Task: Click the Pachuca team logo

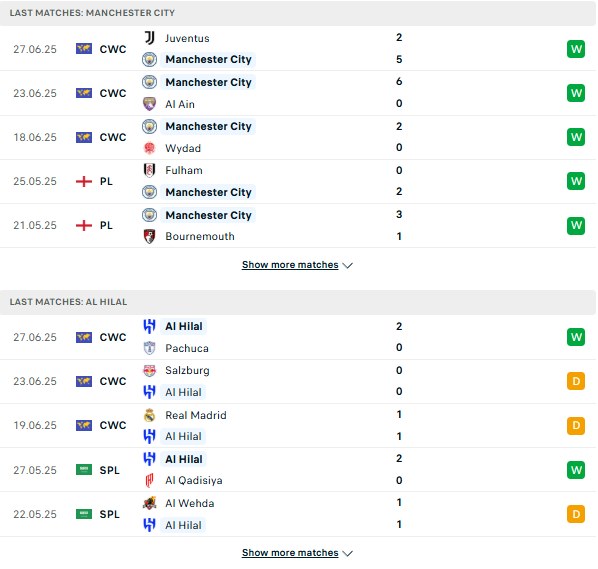Action: coord(150,348)
